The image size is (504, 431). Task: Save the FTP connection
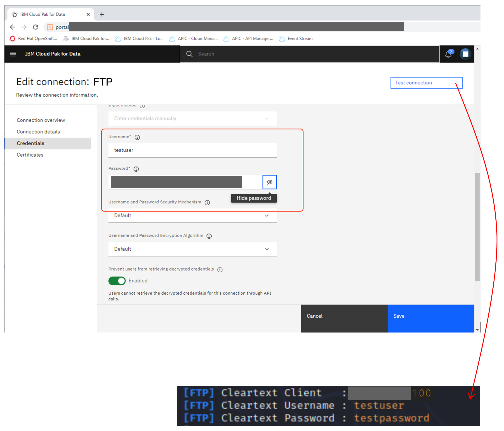[x=431, y=319]
